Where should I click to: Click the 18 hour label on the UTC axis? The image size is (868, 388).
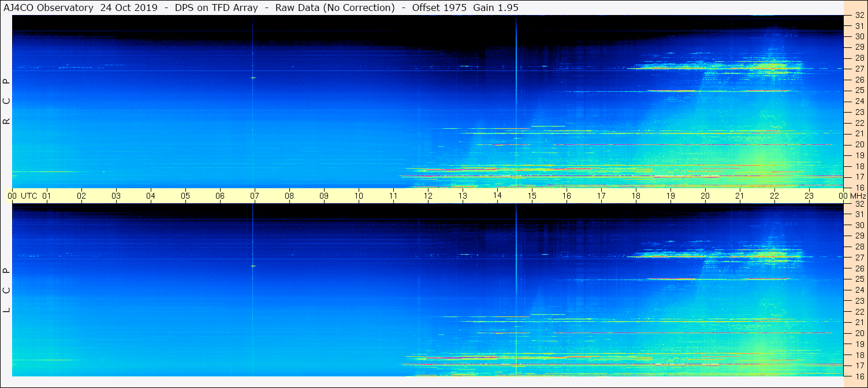coord(636,196)
